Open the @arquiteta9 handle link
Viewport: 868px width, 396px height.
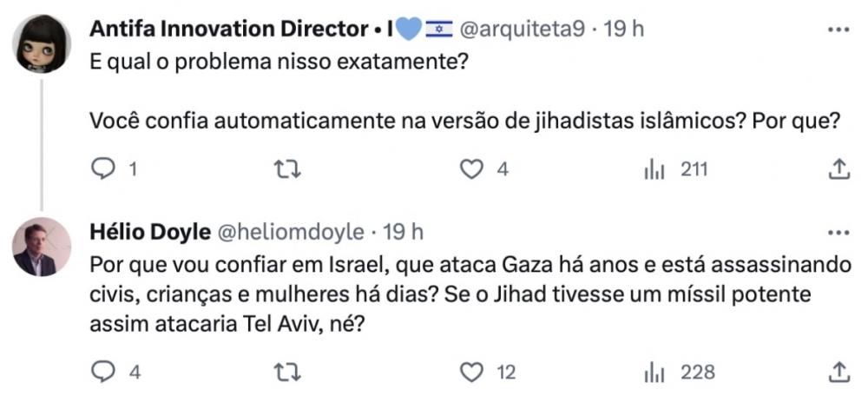point(520,29)
